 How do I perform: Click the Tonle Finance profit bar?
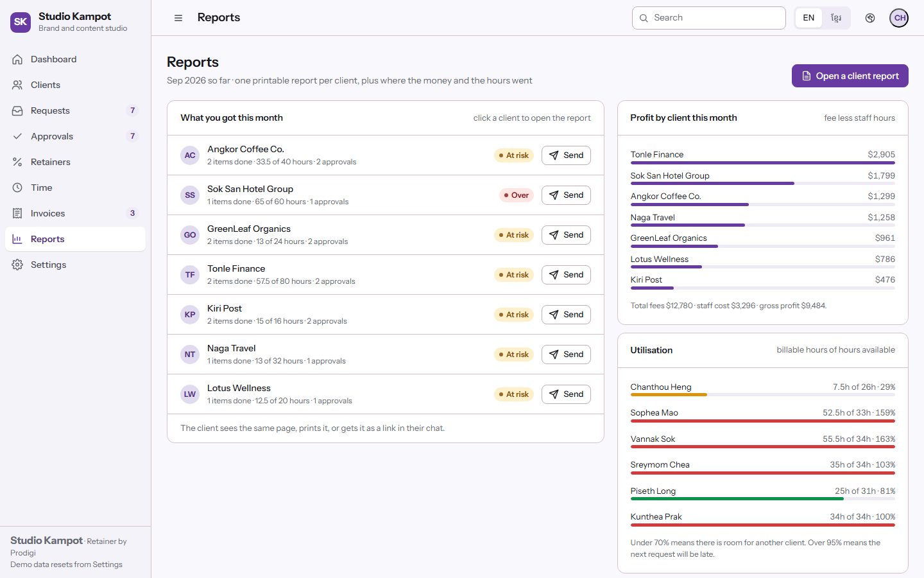point(762,162)
